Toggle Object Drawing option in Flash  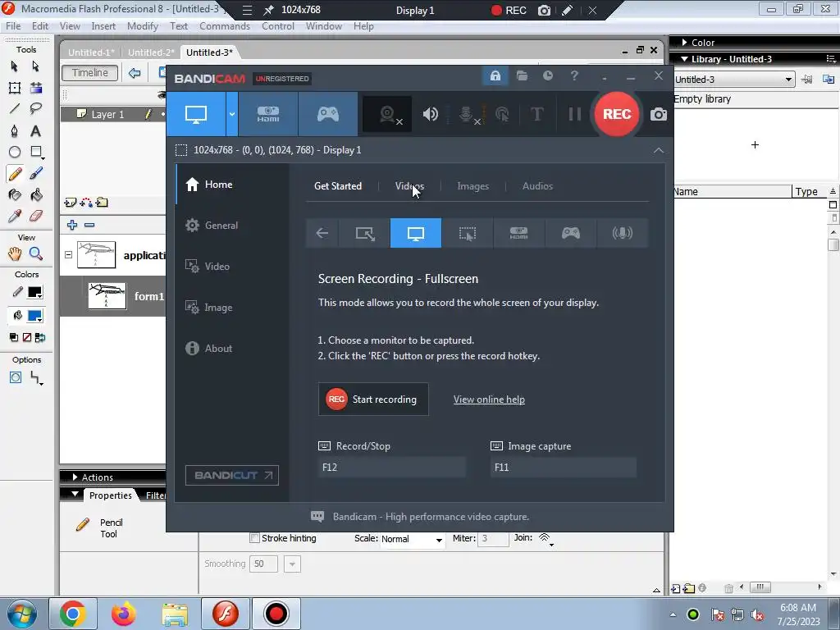pyautogui.click(x=15, y=377)
